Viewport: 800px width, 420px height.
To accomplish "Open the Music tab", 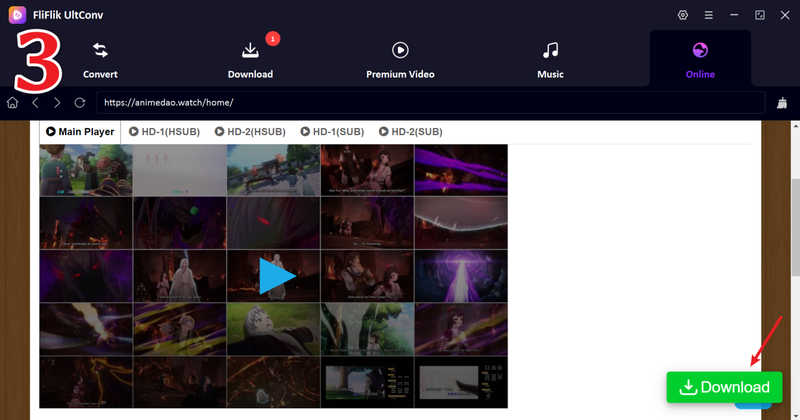I will 550,61.
